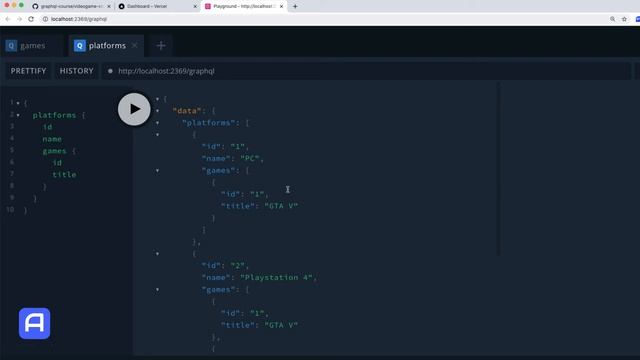Collapse the Playstation 4 "games" array
Viewport: 640px width, 360px height.
(158, 290)
